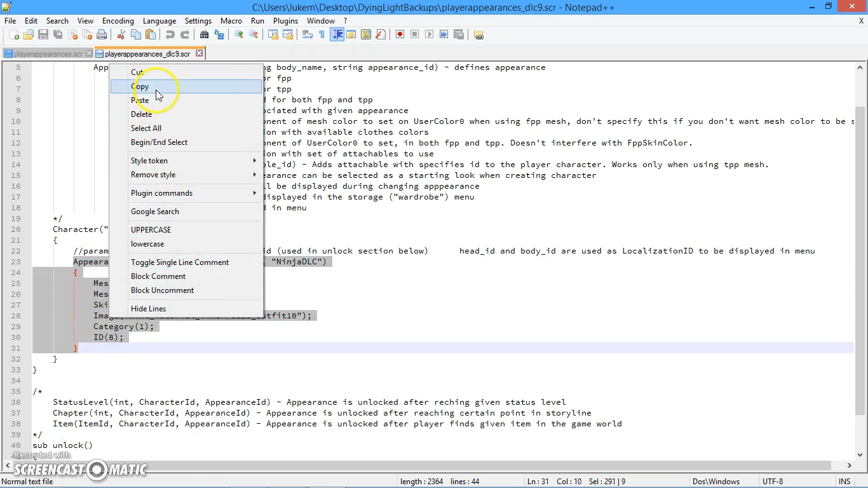Close the current document using the toolbar icon

72,35
